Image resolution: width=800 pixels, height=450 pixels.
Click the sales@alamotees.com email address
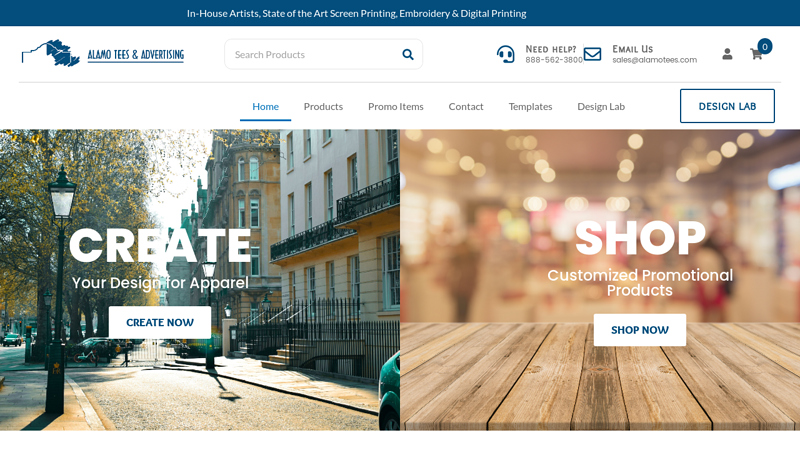(655, 60)
